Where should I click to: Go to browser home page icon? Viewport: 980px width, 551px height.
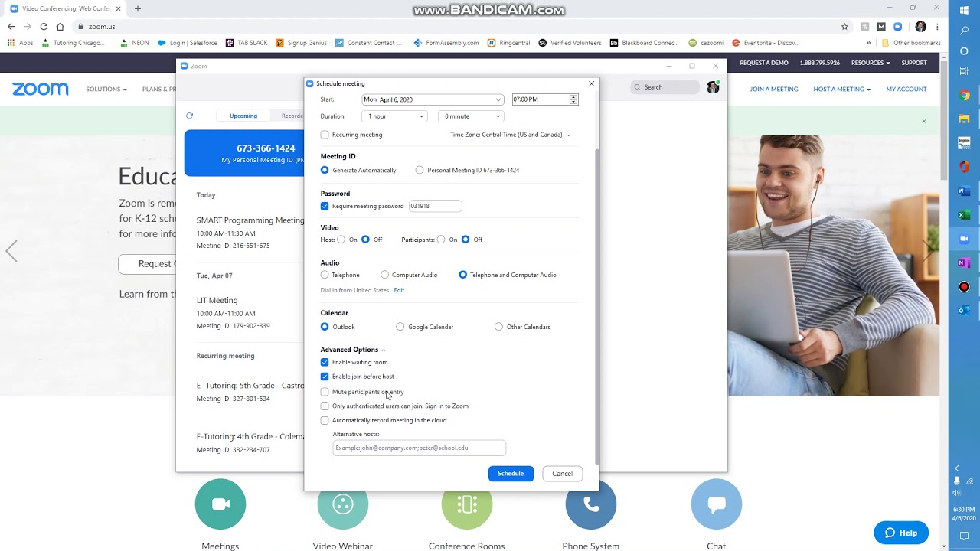60,26
